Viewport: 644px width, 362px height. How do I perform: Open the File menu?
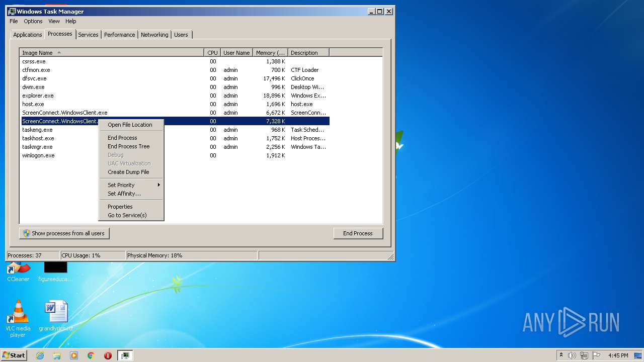(x=14, y=21)
